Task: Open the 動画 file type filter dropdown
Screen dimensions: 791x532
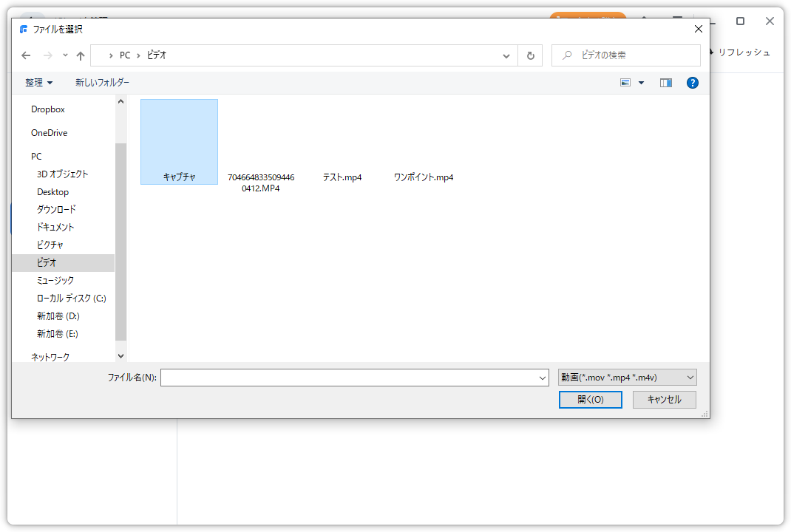Action: [627, 378]
